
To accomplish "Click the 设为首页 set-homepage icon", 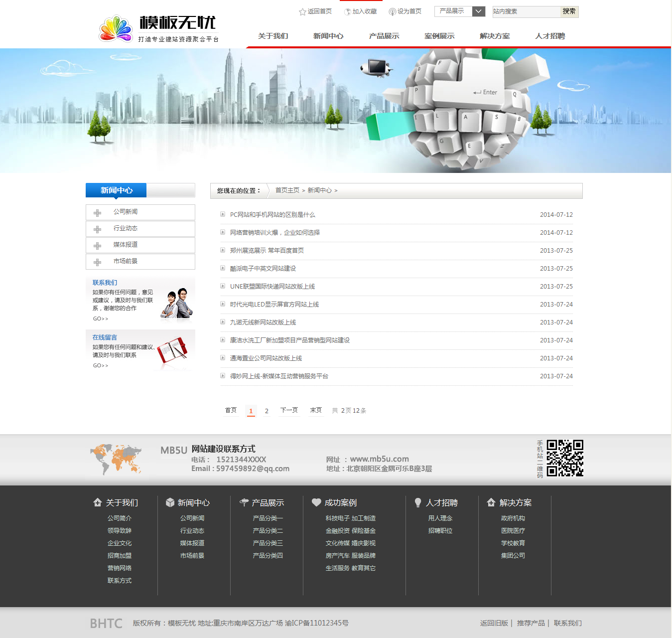I will point(392,11).
